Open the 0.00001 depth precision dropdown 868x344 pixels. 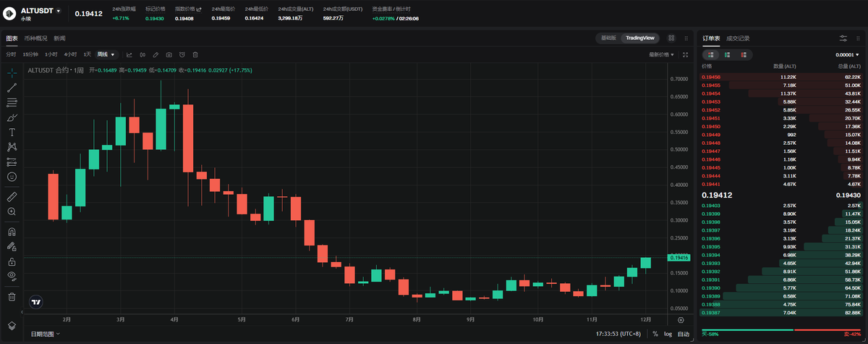click(x=847, y=54)
